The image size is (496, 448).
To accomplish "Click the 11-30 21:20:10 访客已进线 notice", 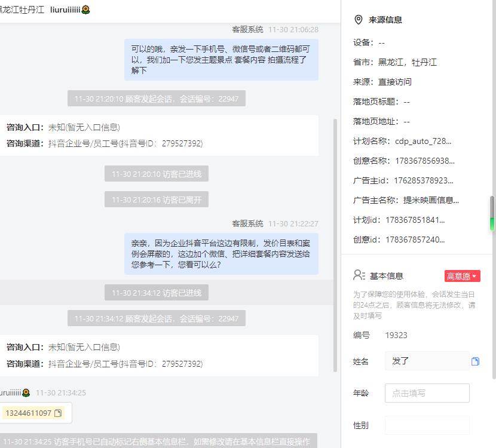I will tap(156, 174).
